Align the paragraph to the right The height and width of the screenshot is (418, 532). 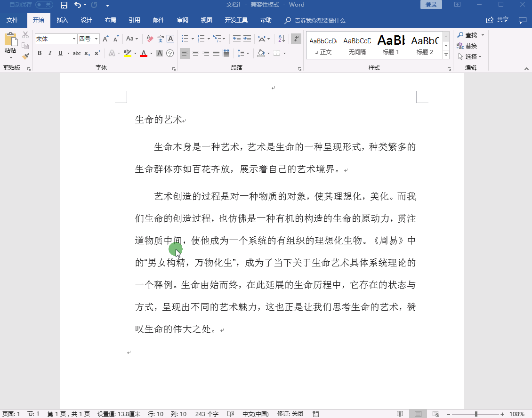coord(206,53)
